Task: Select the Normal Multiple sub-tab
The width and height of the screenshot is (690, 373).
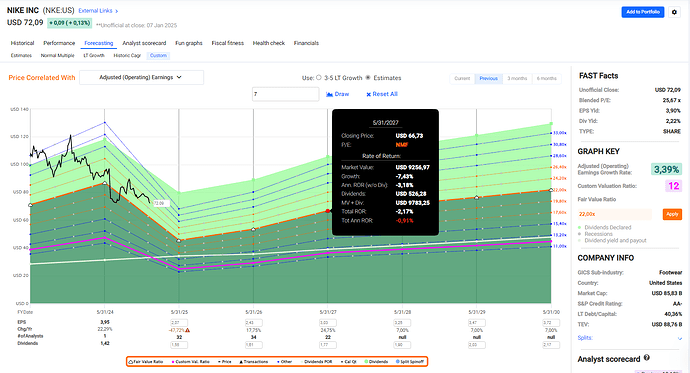Action: [x=58, y=55]
